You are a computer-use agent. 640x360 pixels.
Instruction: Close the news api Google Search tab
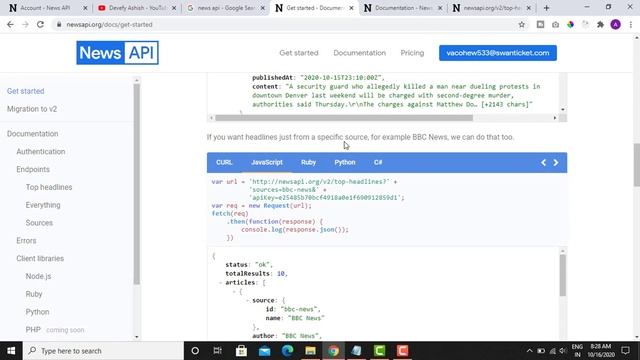pos(262,8)
